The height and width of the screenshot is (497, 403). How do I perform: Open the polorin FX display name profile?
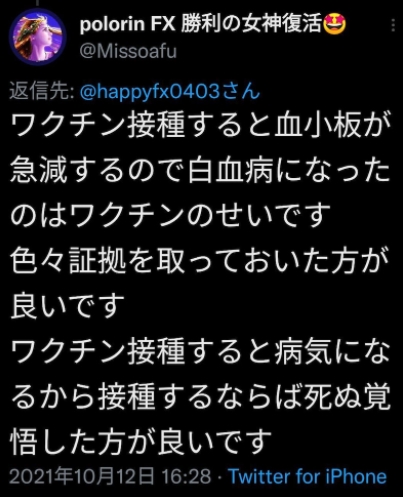213,25
